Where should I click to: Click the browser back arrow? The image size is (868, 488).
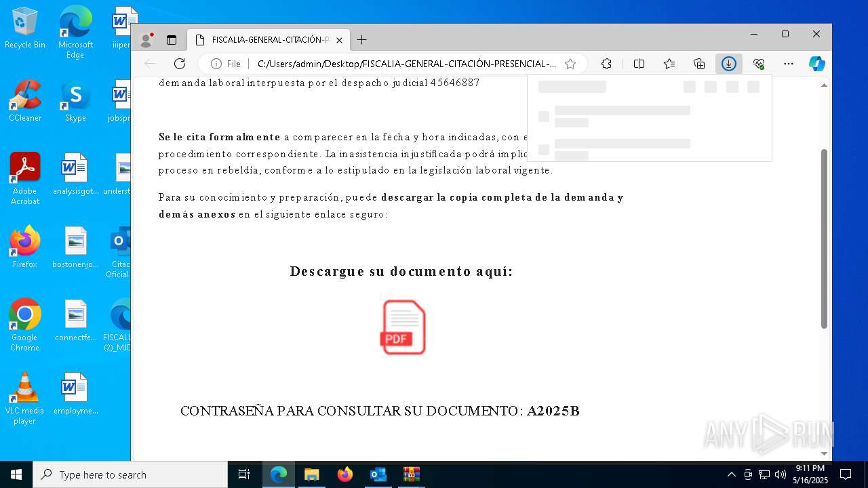point(150,64)
